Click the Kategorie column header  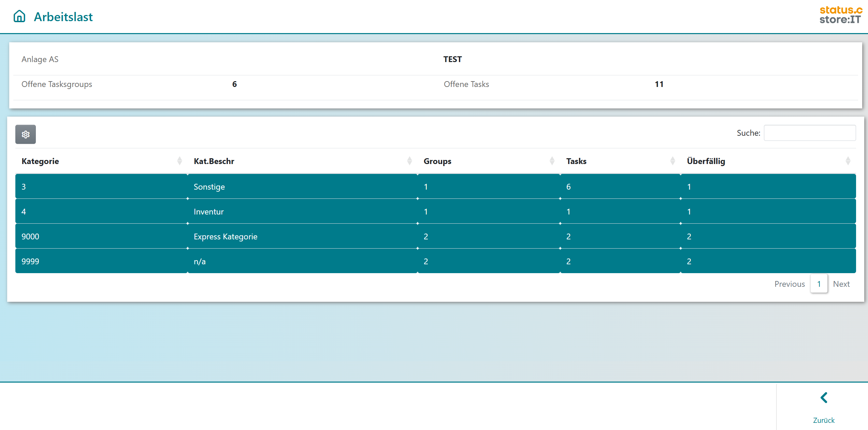coord(40,161)
